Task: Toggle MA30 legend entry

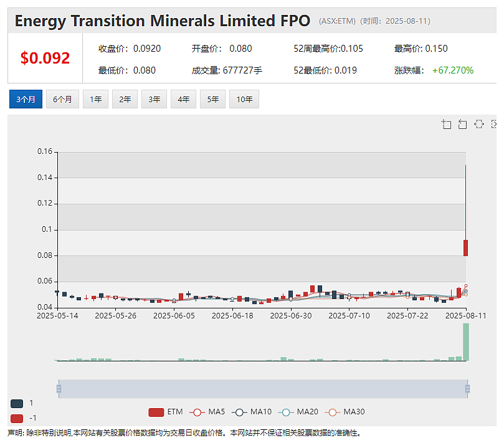Action: tap(345, 412)
